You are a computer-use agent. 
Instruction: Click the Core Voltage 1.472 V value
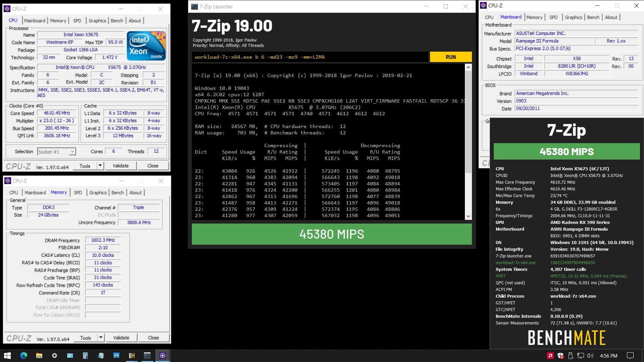[x=110, y=57]
